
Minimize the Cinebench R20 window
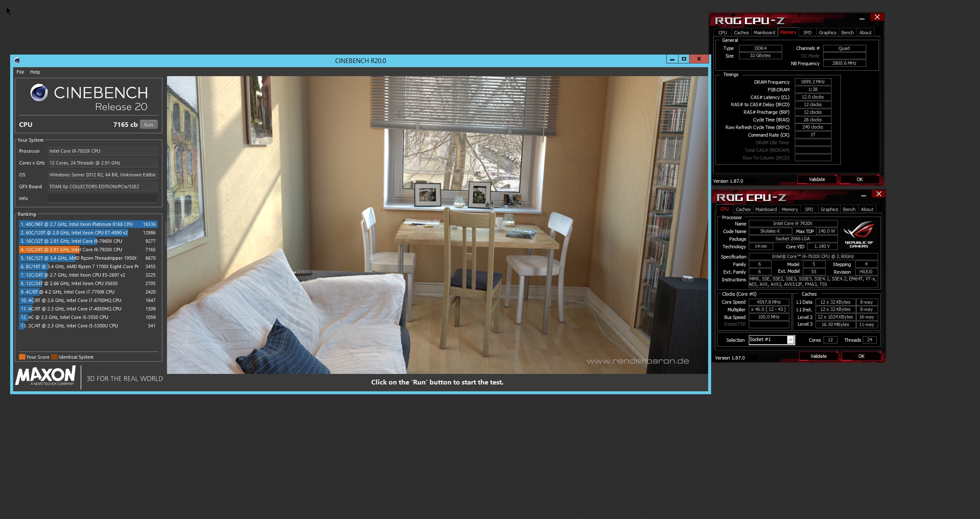[x=672, y=59]
